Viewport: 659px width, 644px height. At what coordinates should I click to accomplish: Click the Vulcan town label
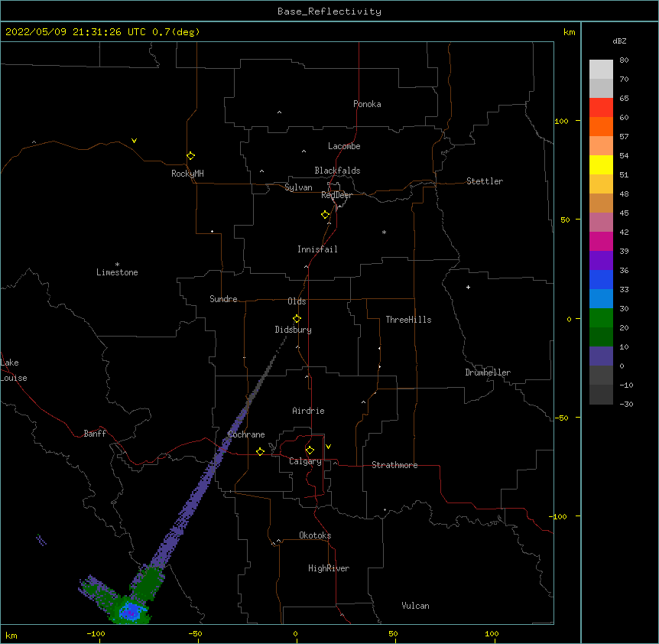(415, 606)
